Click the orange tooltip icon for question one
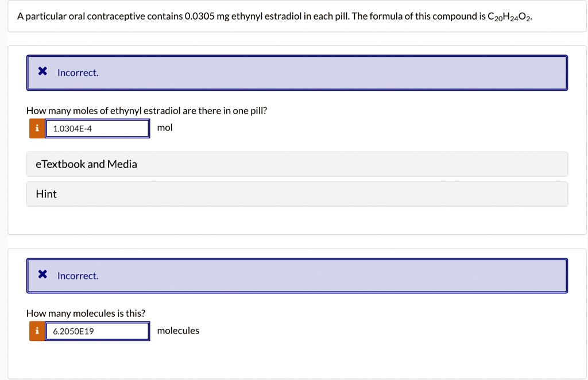Screen dimensions: 588x380 tap(37, 128)
